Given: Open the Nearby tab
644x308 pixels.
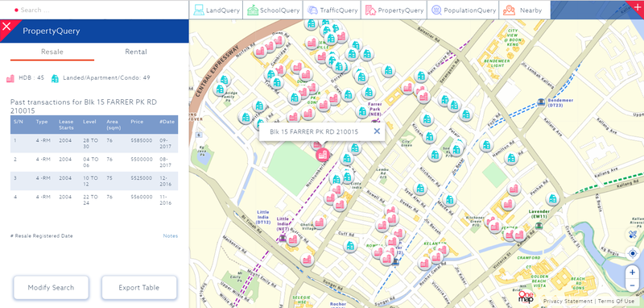Looking at the screenshot, I should 525,10.
